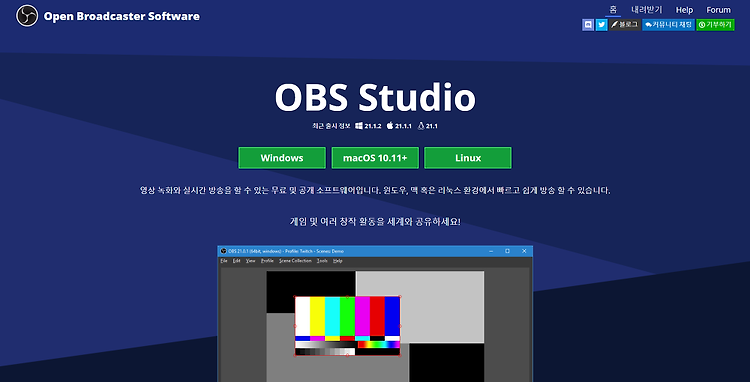The width and height of the screenshot is (750, 382).
Task: Open Edit menu in OBS screenshot window
Action: 236,261
